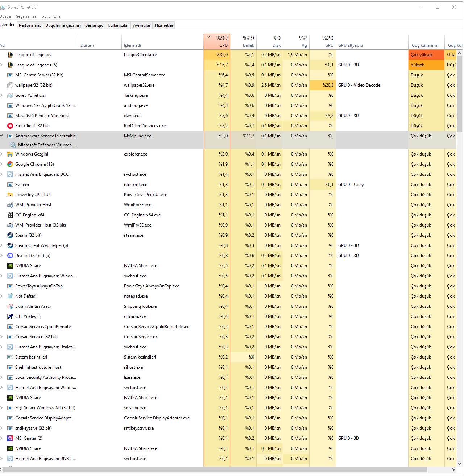Click the Steam (32 bit) icon
The width and height of the screenshot is (464, 476).
tap(10, 235)
